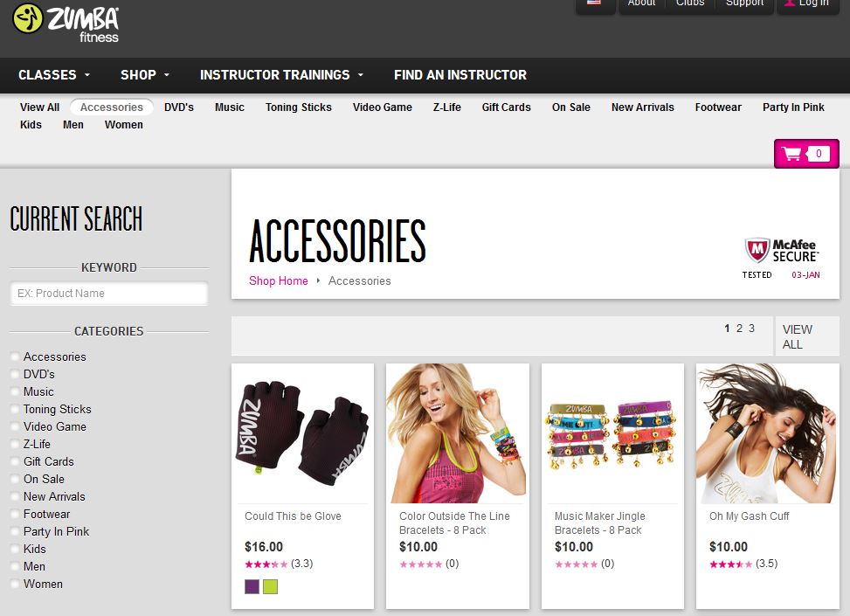Image resolution: width=850 pixels, height=616 pixels.
Task: Check the Video Game category checkbox
Action: coord(15,426)
